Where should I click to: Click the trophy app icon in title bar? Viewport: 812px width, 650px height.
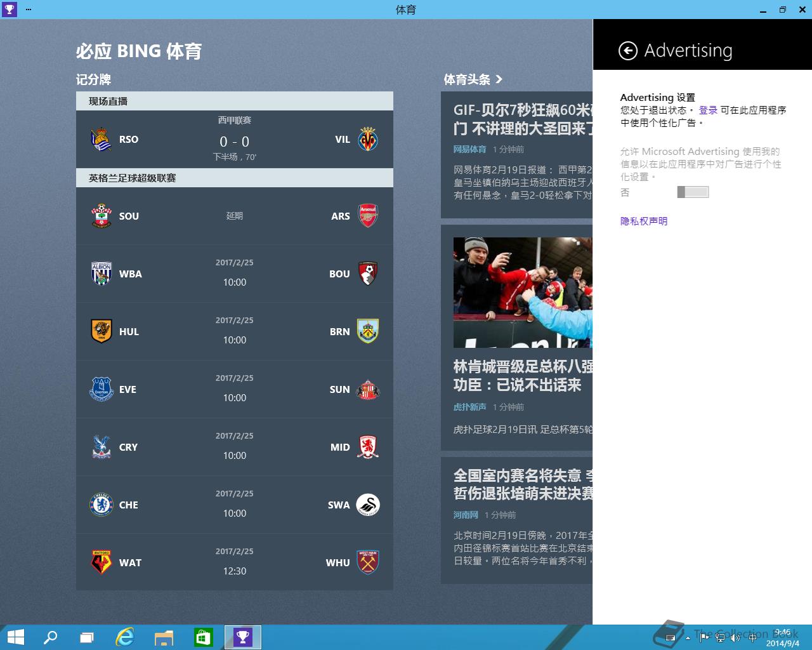[10, 10]
